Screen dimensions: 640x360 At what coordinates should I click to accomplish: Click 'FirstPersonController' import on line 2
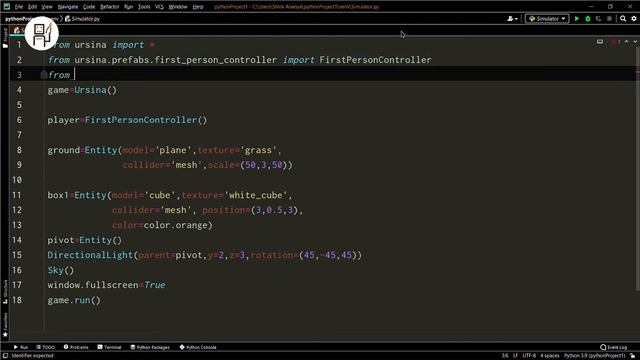[x=375, y=60]
